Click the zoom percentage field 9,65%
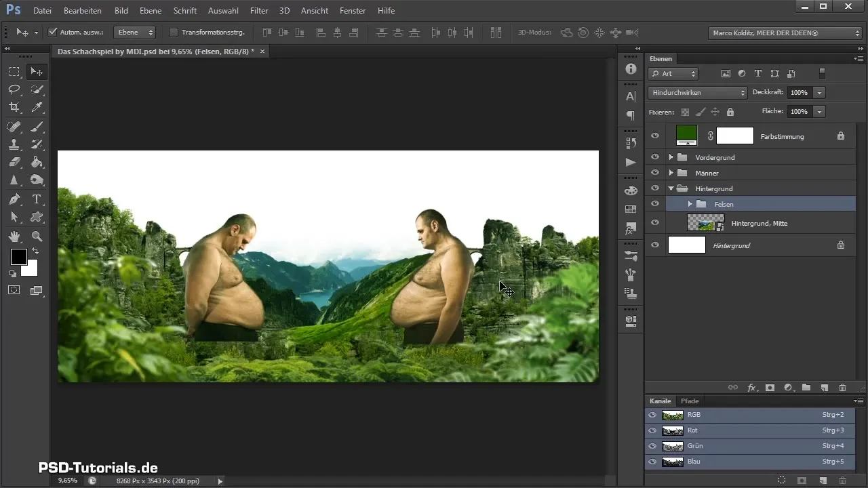Screen dimensions: 868x488 pos(68,481)
